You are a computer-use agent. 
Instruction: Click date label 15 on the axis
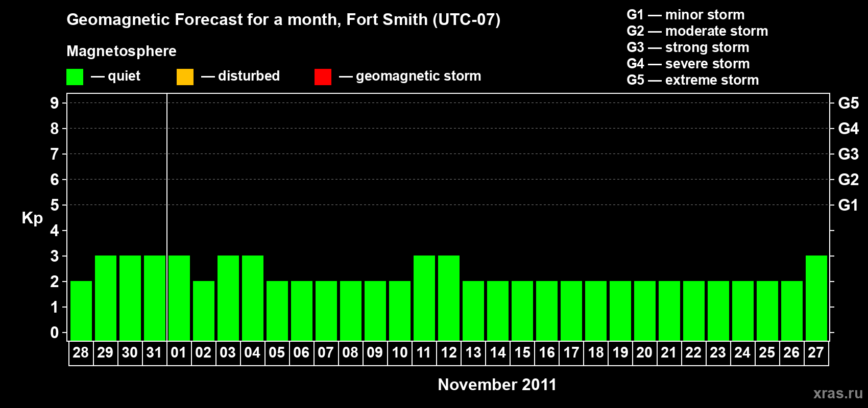coord(522,353)
